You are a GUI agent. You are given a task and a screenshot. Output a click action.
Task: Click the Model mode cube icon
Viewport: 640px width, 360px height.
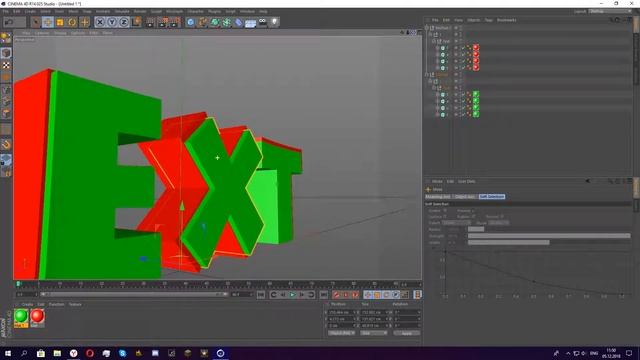6,53
